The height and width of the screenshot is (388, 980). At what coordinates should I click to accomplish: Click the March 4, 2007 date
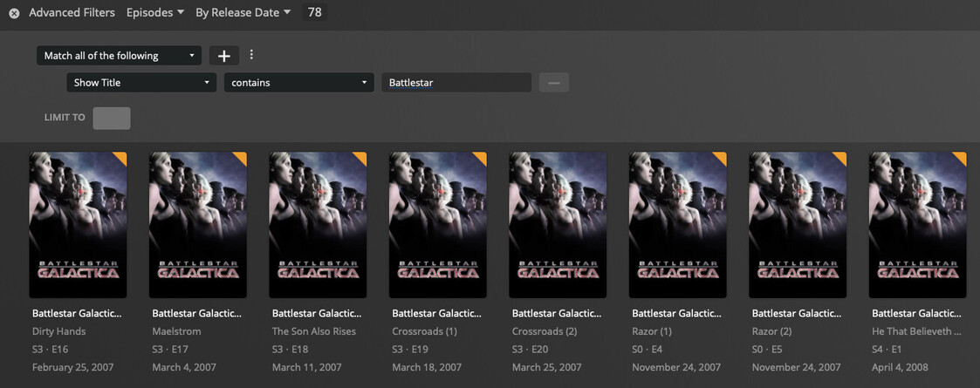point(184,367)
